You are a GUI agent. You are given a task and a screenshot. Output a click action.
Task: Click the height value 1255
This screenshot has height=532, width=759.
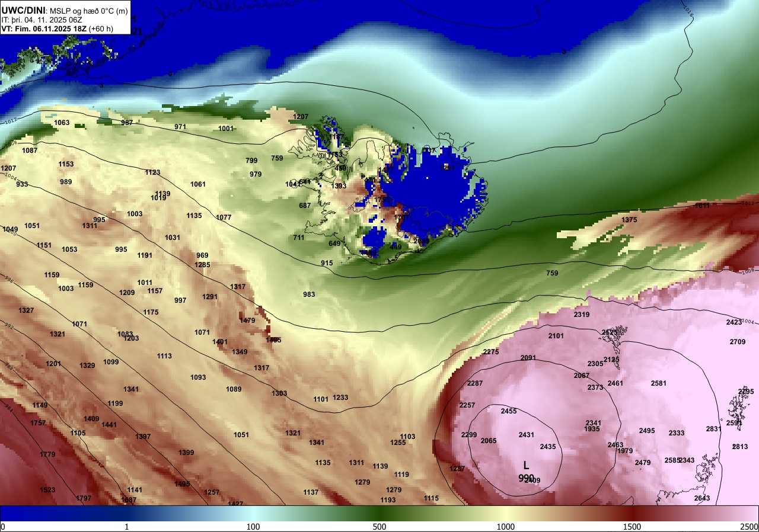(398, 443)
